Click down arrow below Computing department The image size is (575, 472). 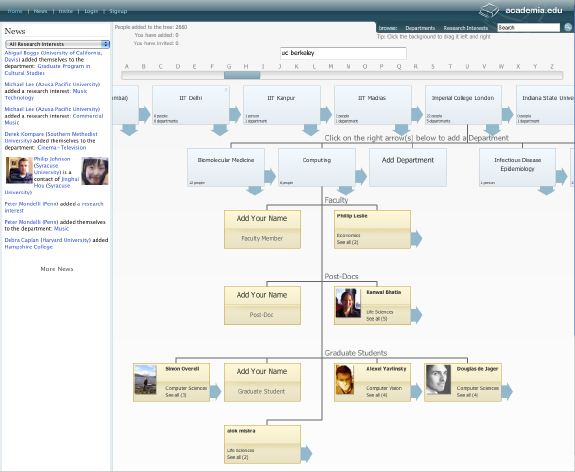coord(345,191)
